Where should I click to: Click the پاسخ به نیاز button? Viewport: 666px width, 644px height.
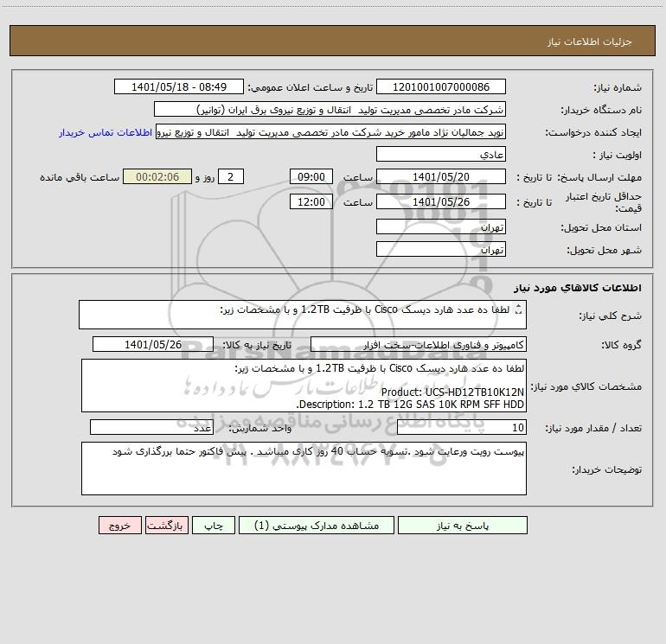tap(463, 526)
